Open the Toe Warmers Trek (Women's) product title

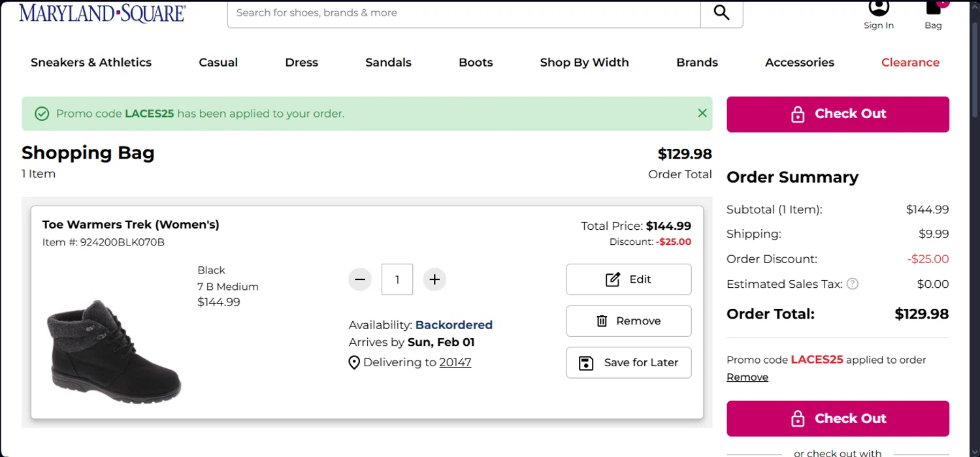(x=131, y=225)
